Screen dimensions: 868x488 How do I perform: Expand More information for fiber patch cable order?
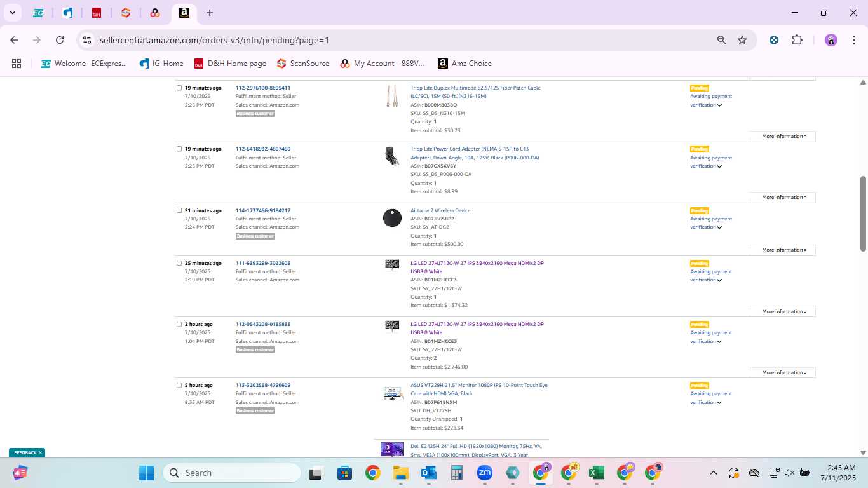coord(783,136)
